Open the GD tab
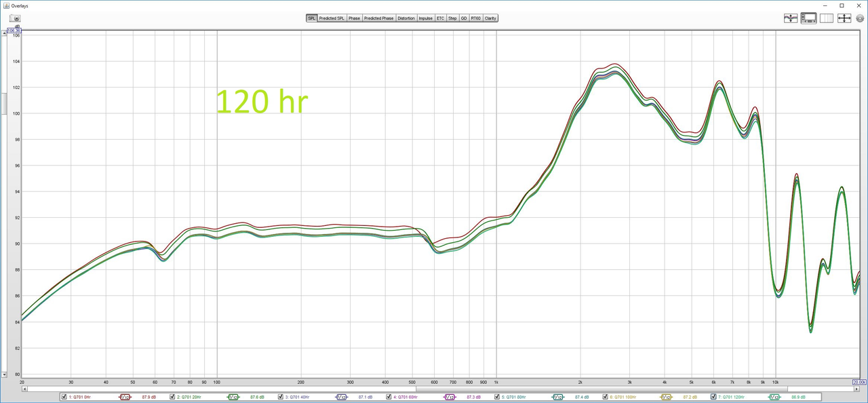This screenshot has width=868, height=403. point(464,18)
